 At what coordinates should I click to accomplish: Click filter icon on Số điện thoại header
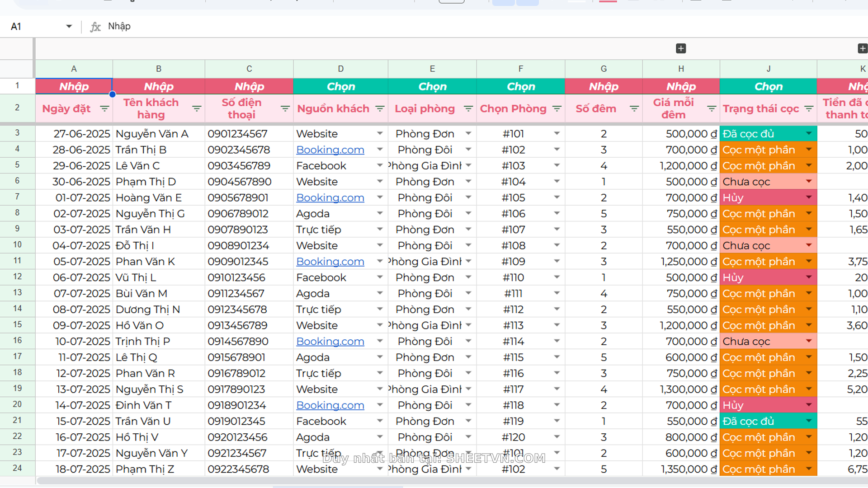[x=285, y=109]
